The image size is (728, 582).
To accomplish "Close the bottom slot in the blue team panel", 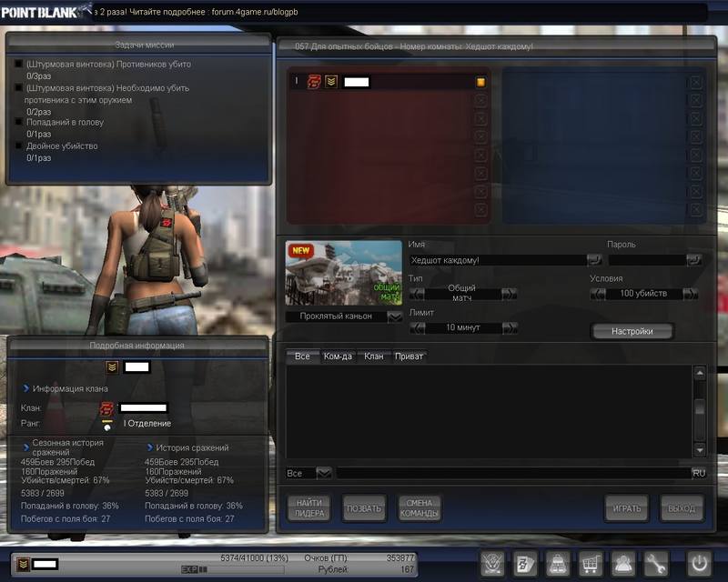I will [696, 209].
